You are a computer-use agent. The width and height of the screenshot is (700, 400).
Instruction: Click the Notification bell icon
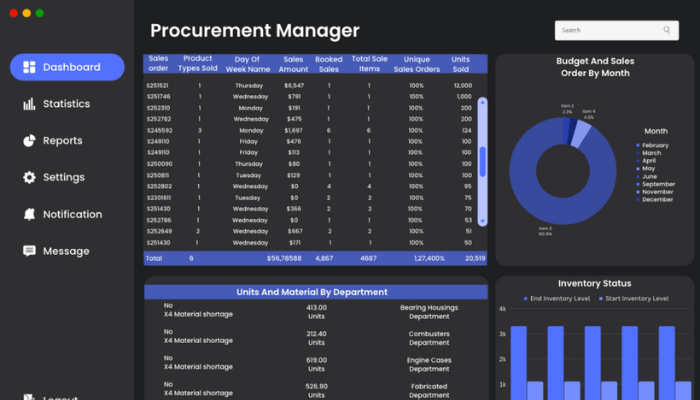pyautogui.click(x=29, y=214)
